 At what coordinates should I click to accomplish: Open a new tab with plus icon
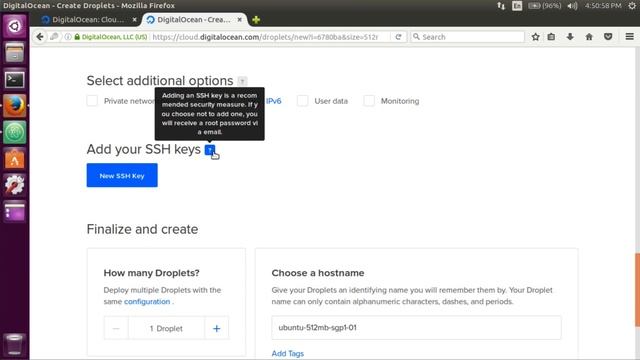256,20
